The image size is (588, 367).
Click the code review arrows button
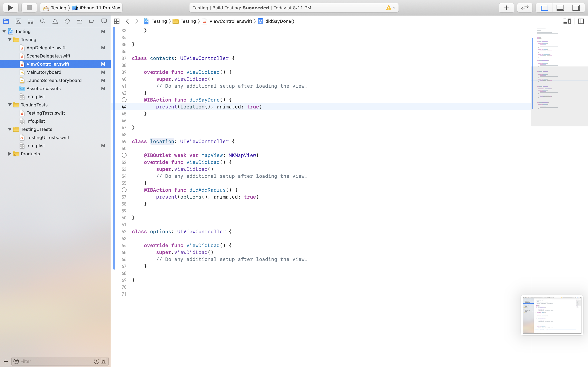point(525,8)
